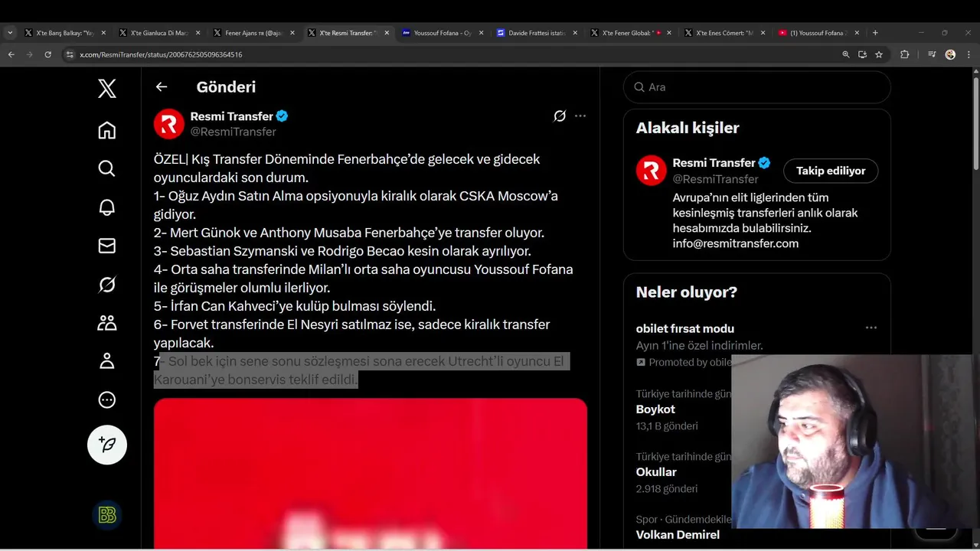The image size is (980, 551).
Task: Click the install app icon in the address bar
Action: coord(863,54)
